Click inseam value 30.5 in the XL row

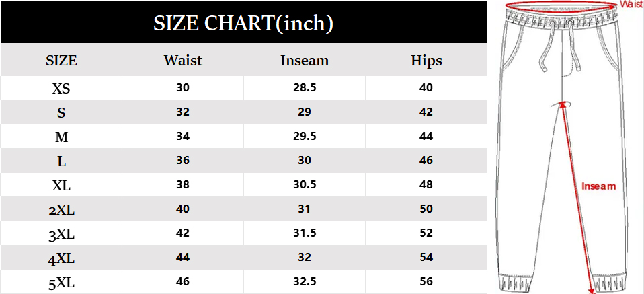(305, 184)
